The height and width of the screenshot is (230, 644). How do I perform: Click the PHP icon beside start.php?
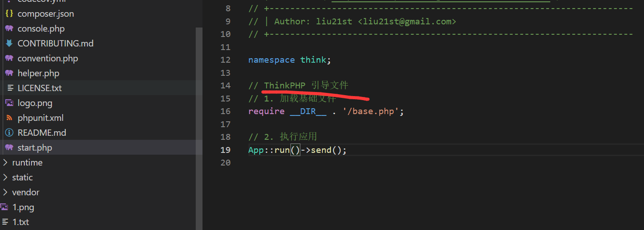9,147
